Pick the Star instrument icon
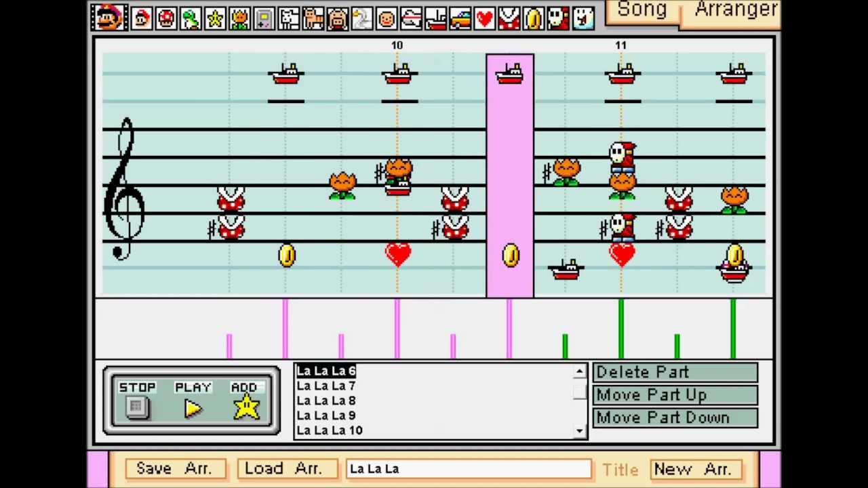868x488 pixels. click(x=215, y=18)
